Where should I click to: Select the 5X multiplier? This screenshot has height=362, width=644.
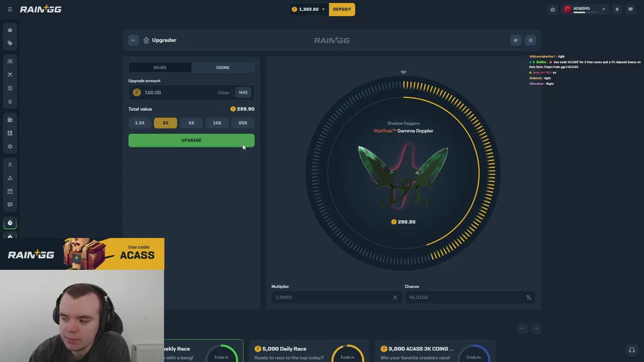191,123
